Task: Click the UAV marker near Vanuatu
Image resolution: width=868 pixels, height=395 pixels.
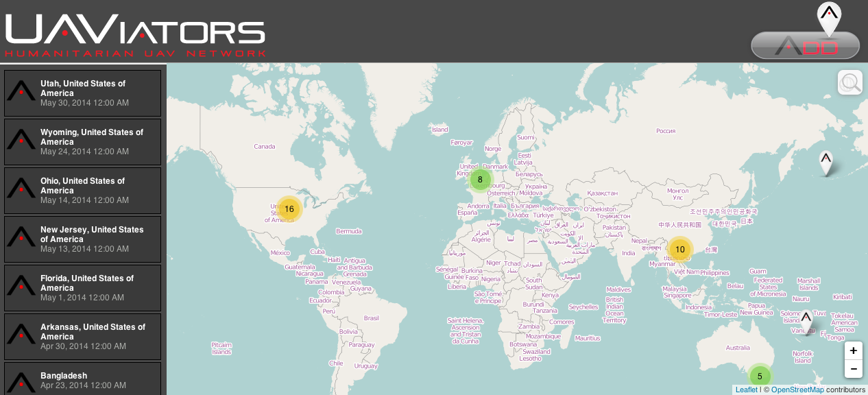Action: point(806,320)
